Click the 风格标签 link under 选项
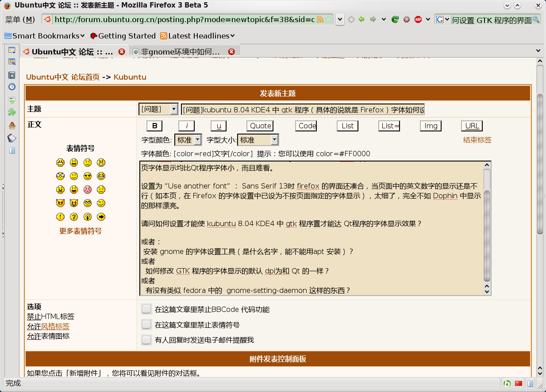 55,327
